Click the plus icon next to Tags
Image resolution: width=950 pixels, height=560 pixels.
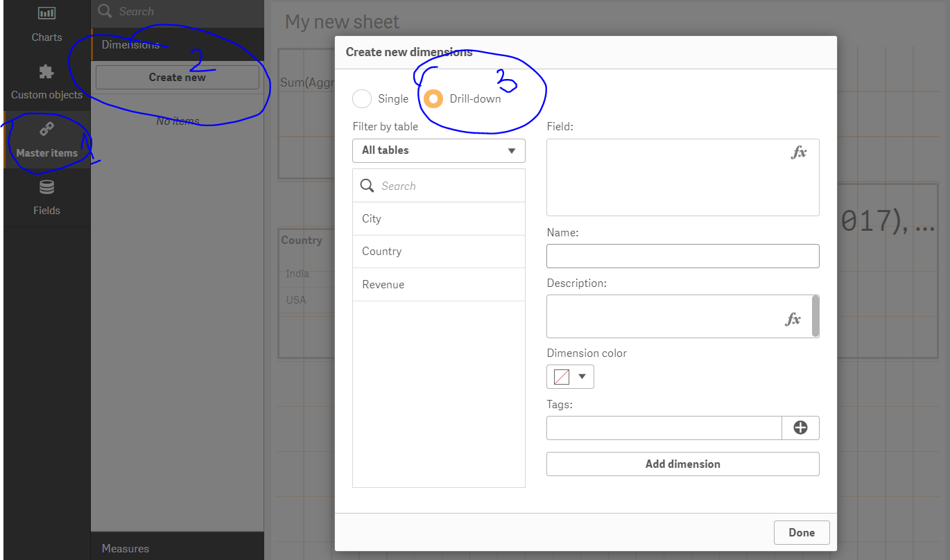(801, 428)
